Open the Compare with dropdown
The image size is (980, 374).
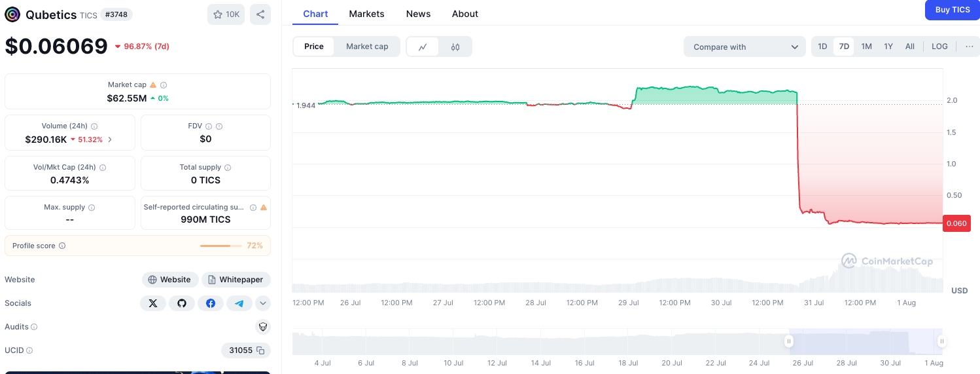pos(744,47)
